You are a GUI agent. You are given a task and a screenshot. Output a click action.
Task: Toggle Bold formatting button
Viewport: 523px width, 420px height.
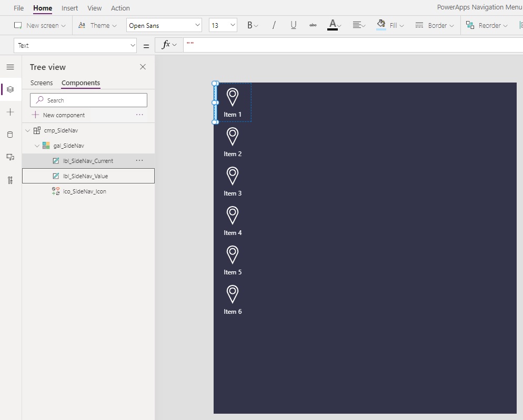tap(253, 25)
